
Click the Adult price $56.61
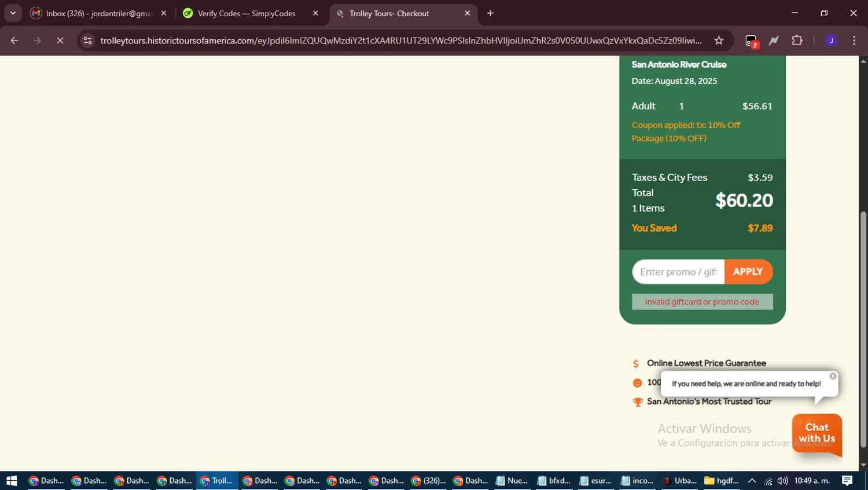point(757,106)
